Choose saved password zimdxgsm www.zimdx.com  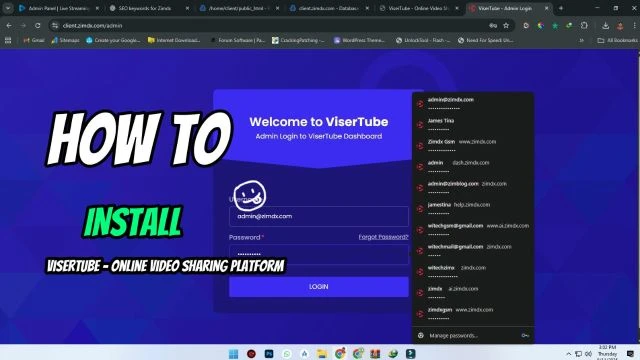[x=473, y=314]
